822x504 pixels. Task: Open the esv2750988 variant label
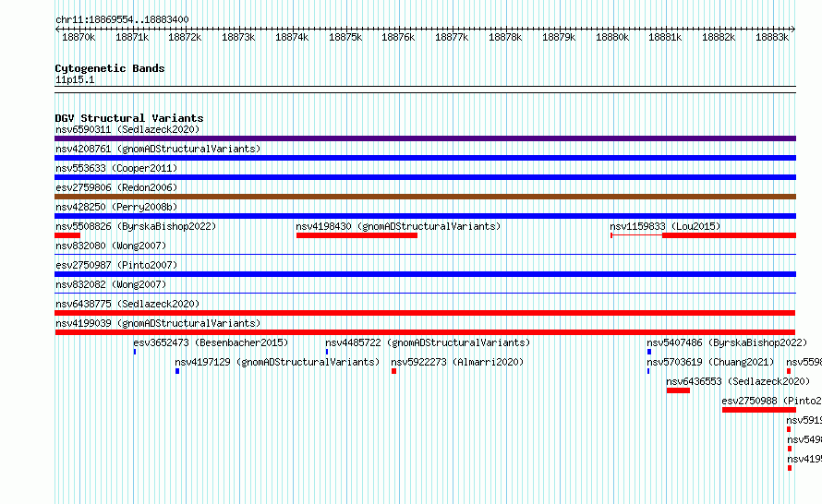(x=772, y=401)
